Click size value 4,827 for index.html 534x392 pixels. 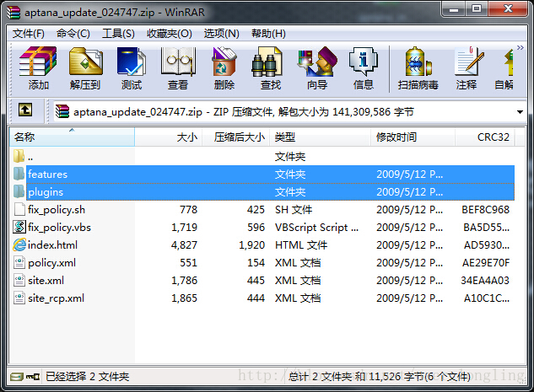pyautogui.click(x=184, y=245)
